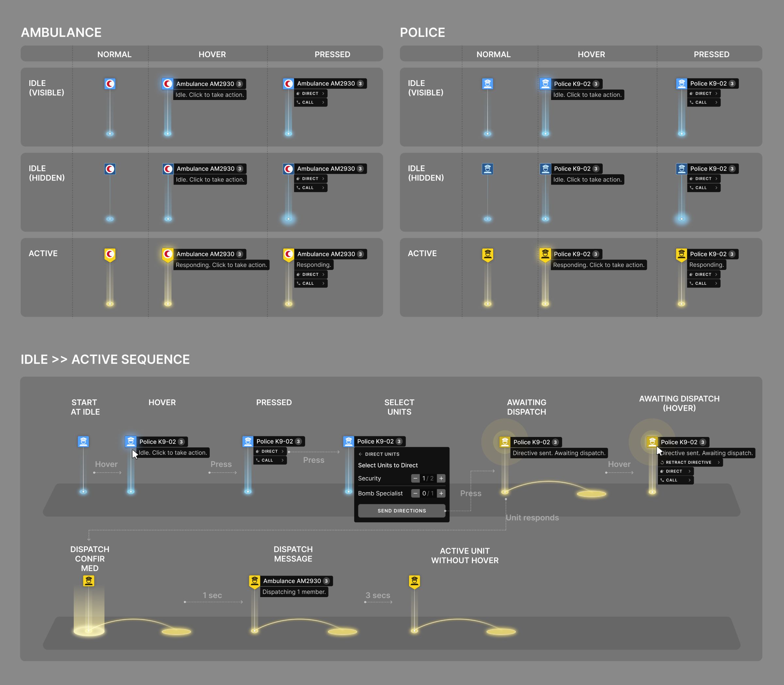This screenshot has width=784, height=685.
Task: Click the police officer icon in Idle (Hidden) Normal
Action: coord(487,169)
